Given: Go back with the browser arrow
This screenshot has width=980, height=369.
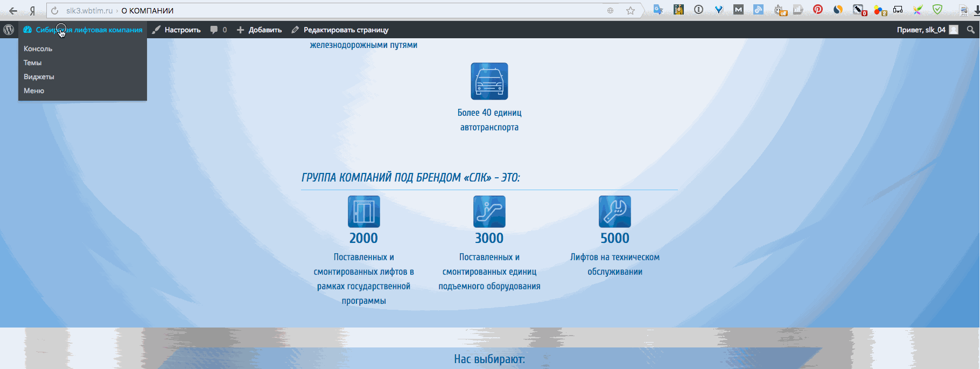Looking at the screenshot, I should pos(13,11).
